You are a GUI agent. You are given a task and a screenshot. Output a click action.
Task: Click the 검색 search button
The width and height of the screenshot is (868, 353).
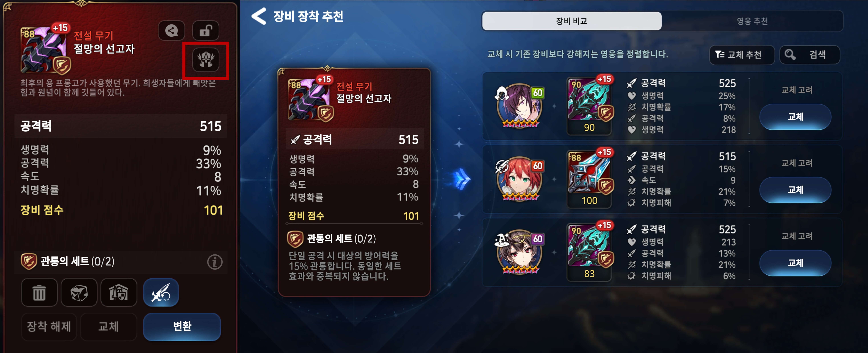(809, 55)
